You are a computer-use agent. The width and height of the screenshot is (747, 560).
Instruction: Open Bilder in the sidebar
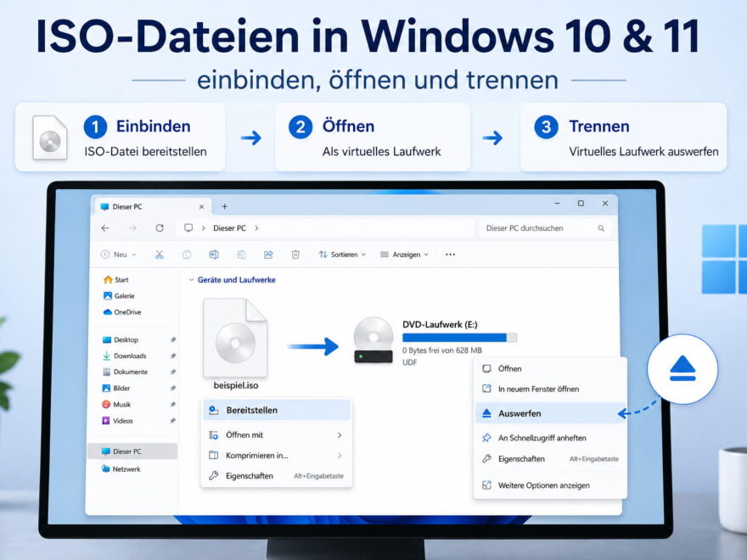tap(116, 388)
